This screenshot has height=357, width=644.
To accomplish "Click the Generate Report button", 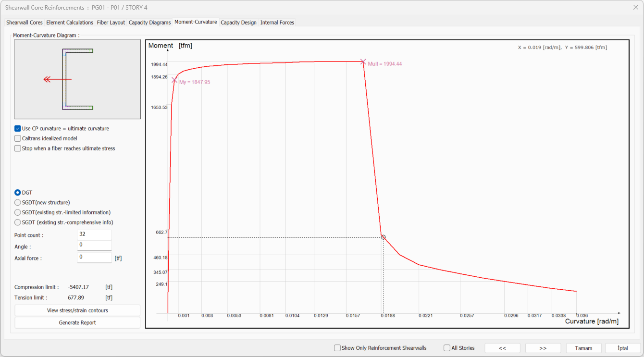I will pyautogui.click(x=77, y=322).
